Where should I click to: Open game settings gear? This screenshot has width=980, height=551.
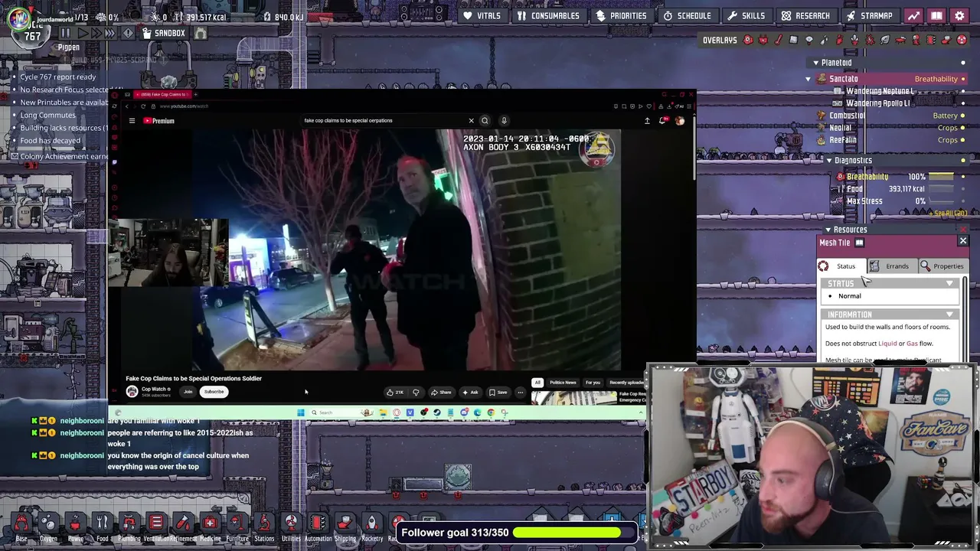point(959,15)
